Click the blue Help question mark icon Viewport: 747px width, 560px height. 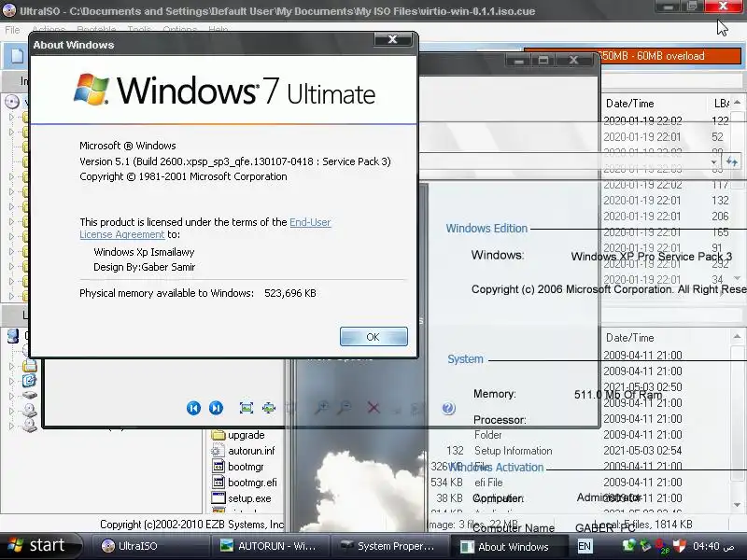click(448, 408)
